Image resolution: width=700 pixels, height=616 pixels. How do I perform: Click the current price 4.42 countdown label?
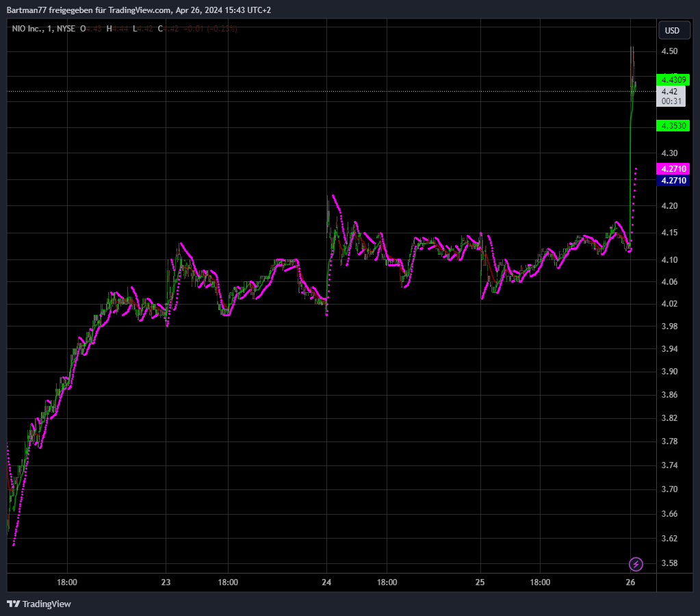pos(670,96)
